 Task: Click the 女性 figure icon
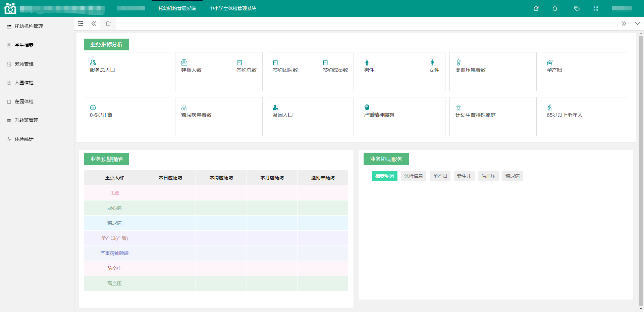click(432, 62)
